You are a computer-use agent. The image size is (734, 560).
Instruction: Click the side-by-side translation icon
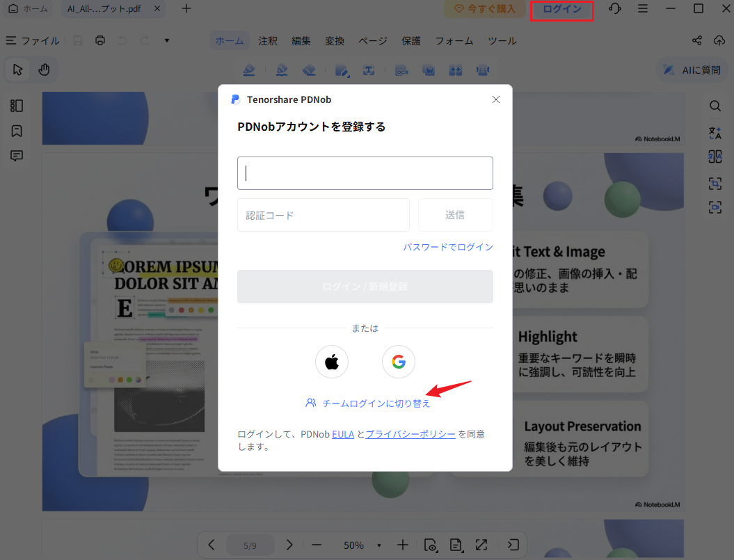(x=715, y=157)
